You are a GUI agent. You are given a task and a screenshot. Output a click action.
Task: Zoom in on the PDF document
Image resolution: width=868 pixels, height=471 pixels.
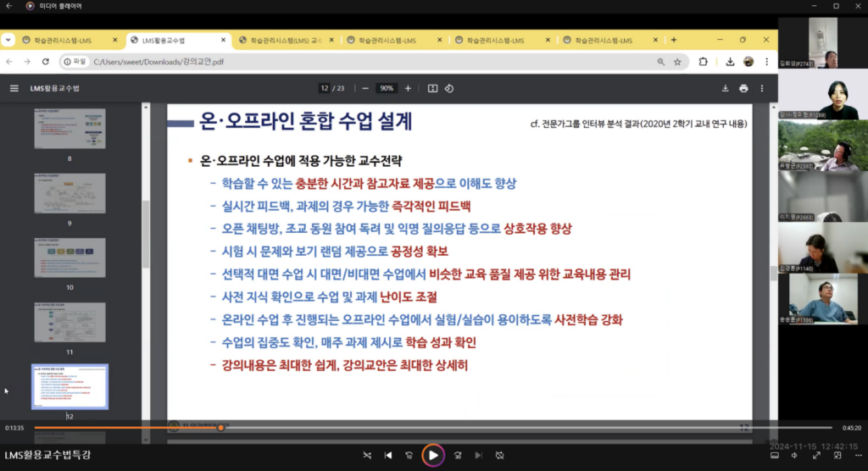click(408, 88)
